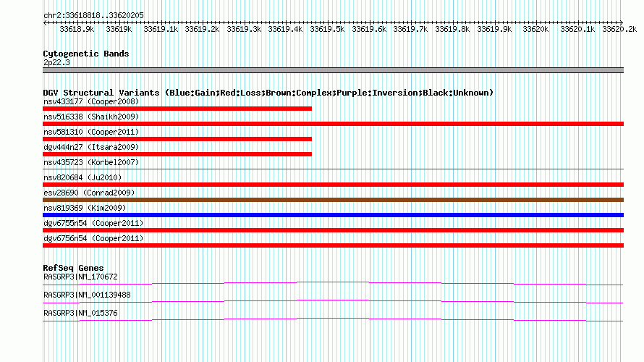
Task: Click the 33619.6k ruler tick label
Action: [369, 29]
